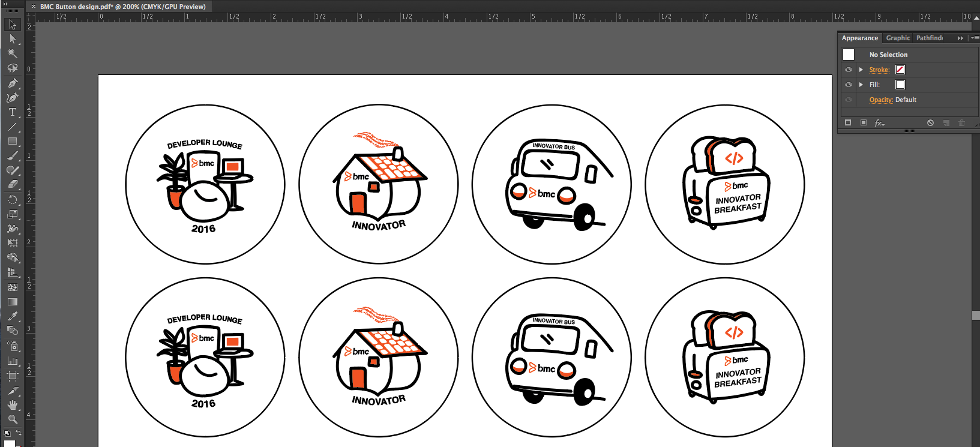Expand the Stroke attribute disclosure triangle
980x447 pixels.
click(861, 70)
